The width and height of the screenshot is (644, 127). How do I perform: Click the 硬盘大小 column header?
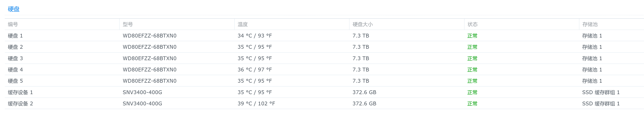coord(362,24)
